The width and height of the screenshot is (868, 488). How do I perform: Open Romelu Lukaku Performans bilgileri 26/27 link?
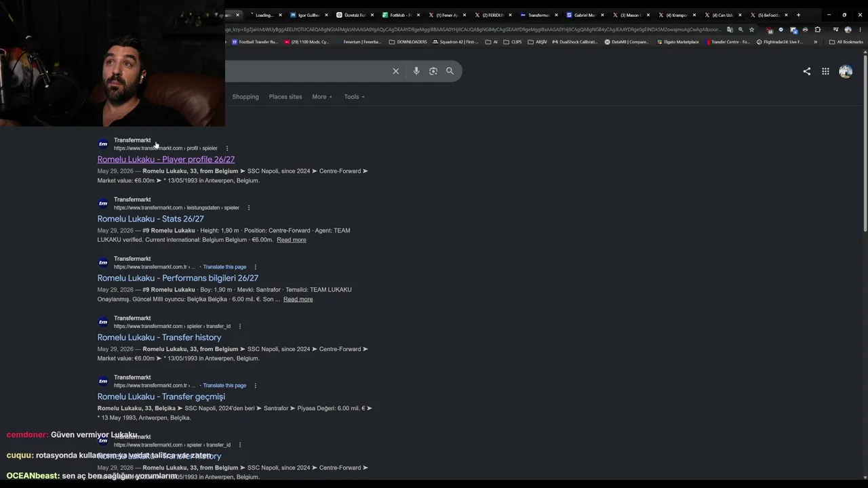(178, 278)
